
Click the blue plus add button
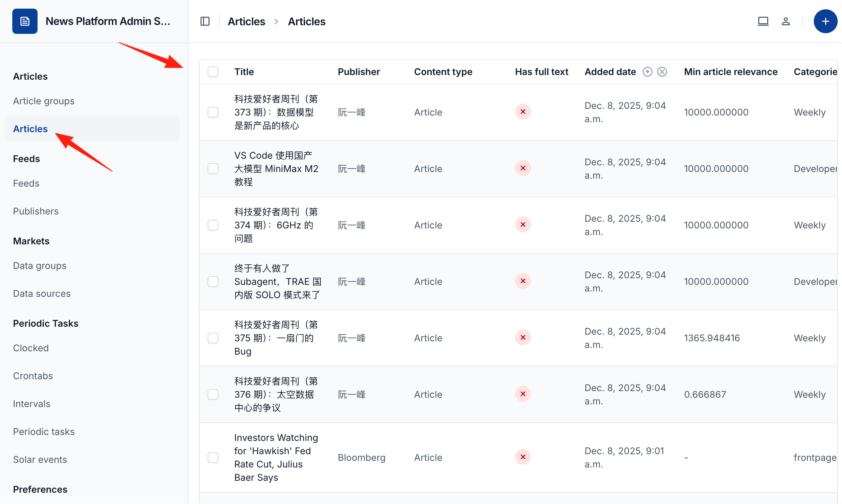[x=825, y=21]
